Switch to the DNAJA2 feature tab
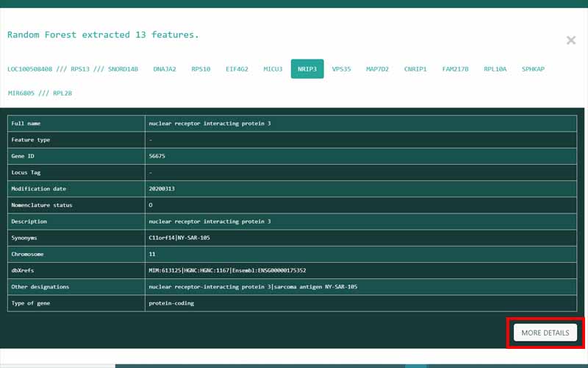This screenshot has height=368, width=588. click(x=165, y=69)
